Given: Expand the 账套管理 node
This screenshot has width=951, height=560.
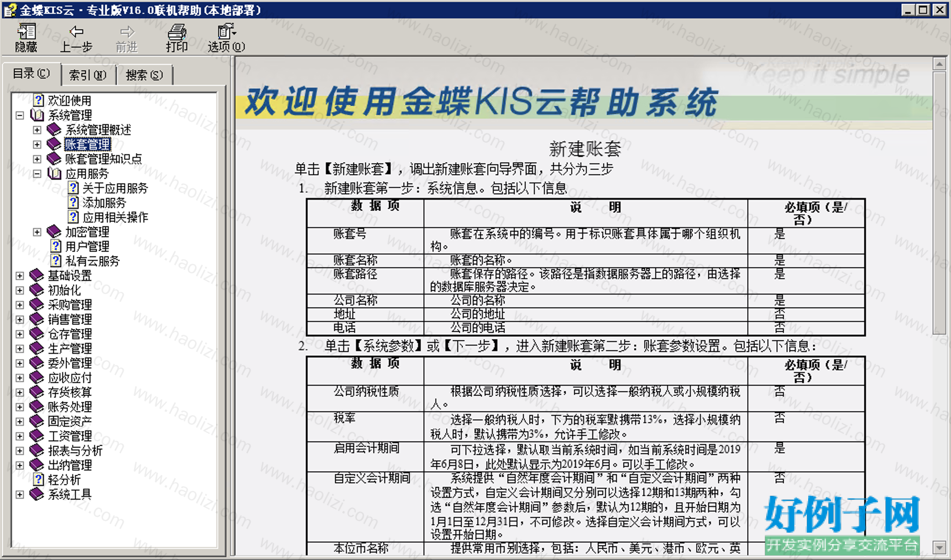Looking at the screenshot, I should coord(37,145).
